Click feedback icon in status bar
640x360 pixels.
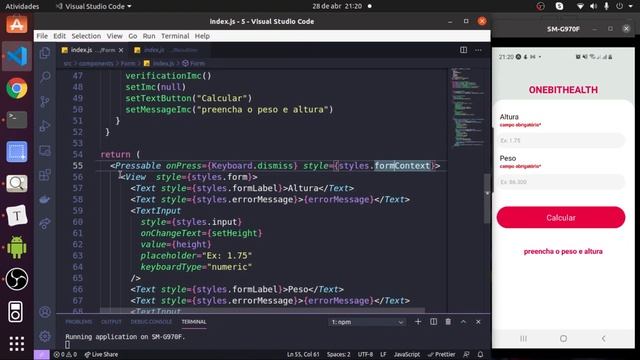click(466, 354)
